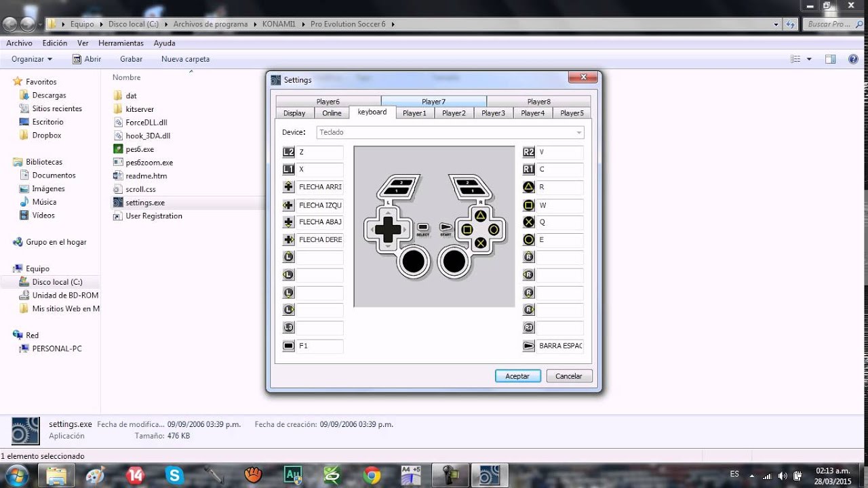The width and height of the screenshot is (868, 488).
Task: Switch to the Player5 tab
Action: click(572, 113)
